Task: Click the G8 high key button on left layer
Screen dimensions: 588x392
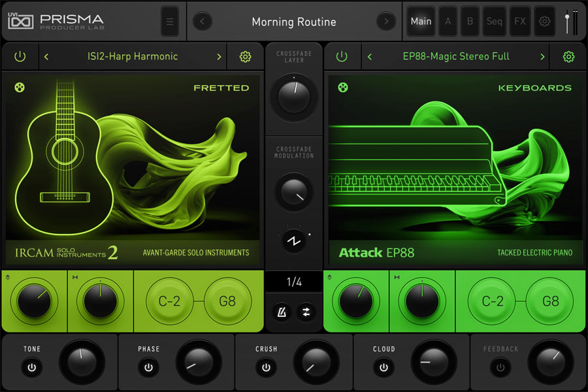Action: pyautogui.click(x=228, y=302)
